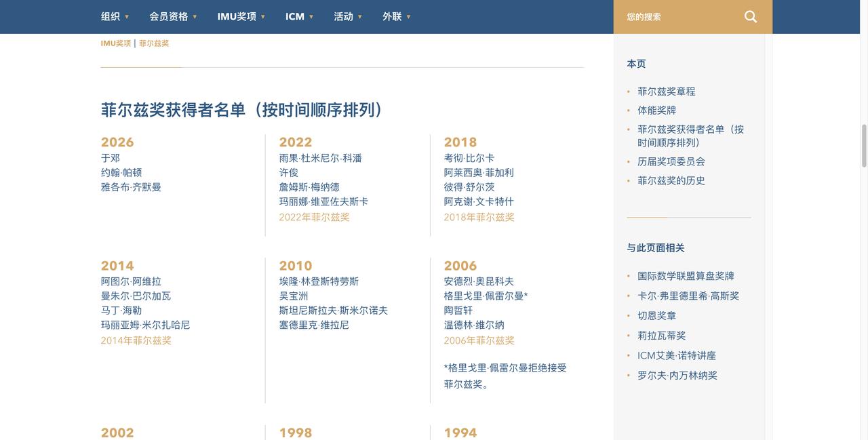Click the name 雨果·杜米尼尔-科潘
The image size is (868, 440).
pos(321,159)
